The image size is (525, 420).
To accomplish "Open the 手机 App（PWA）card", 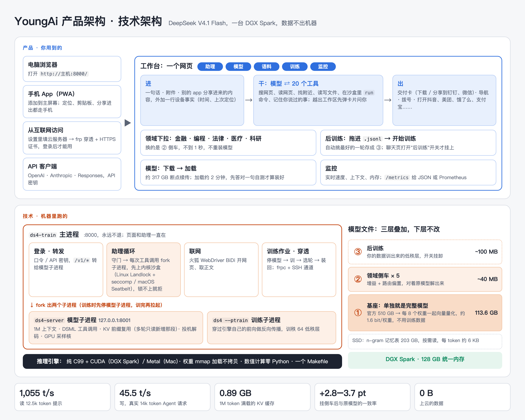I will tap(72, 102).
